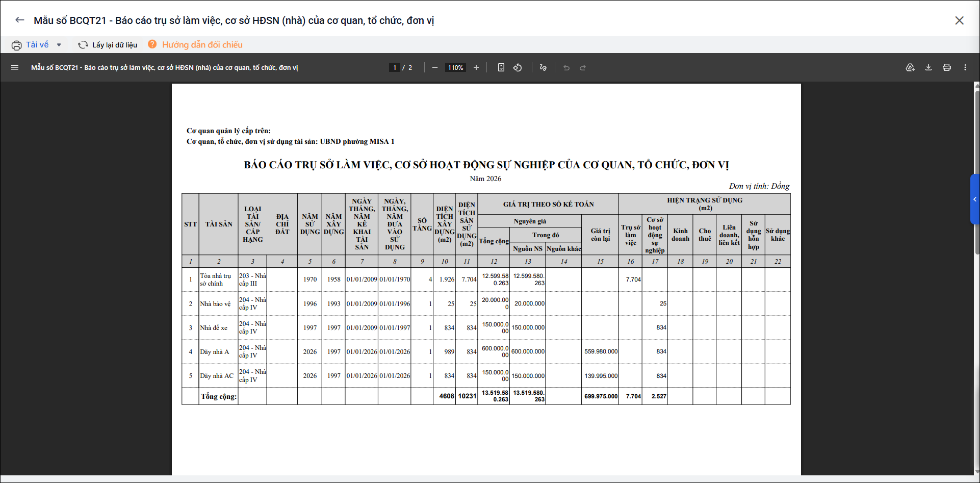Rotate the document with the rotate icon

pos(518,67)
